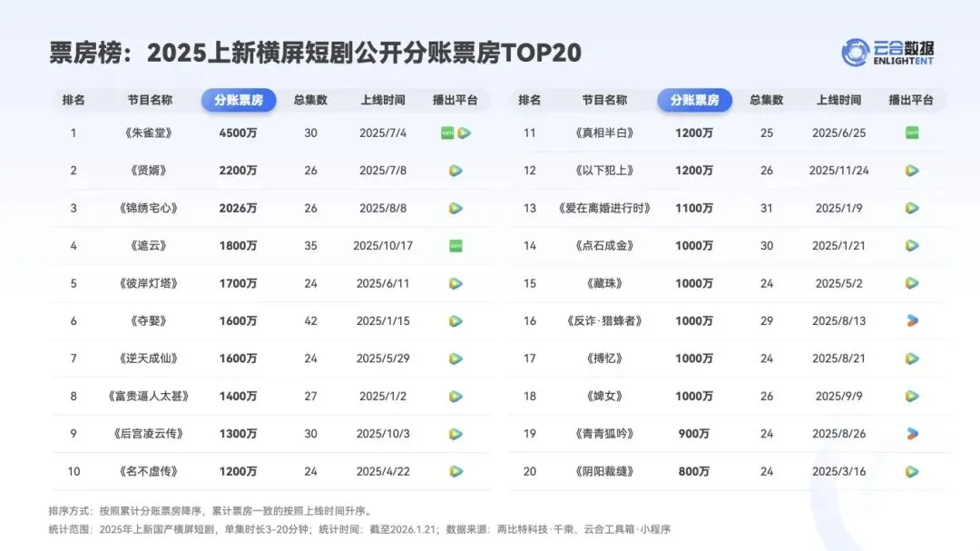The image size is (980, 551).
Task: Click the Youku icon for 《反诈·猎蜂者》
Action: tap(912, 320)
